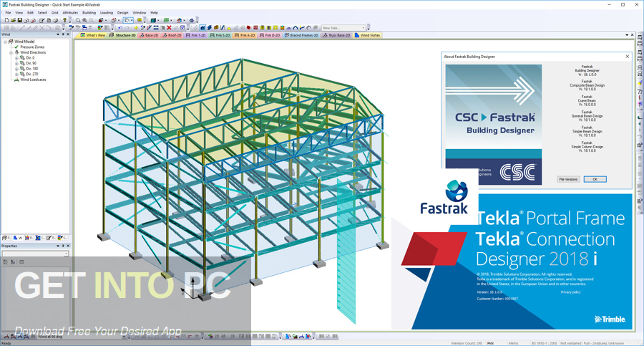Open the Loading menu
The height and width of the screenshot is (346, 644).
107,13
